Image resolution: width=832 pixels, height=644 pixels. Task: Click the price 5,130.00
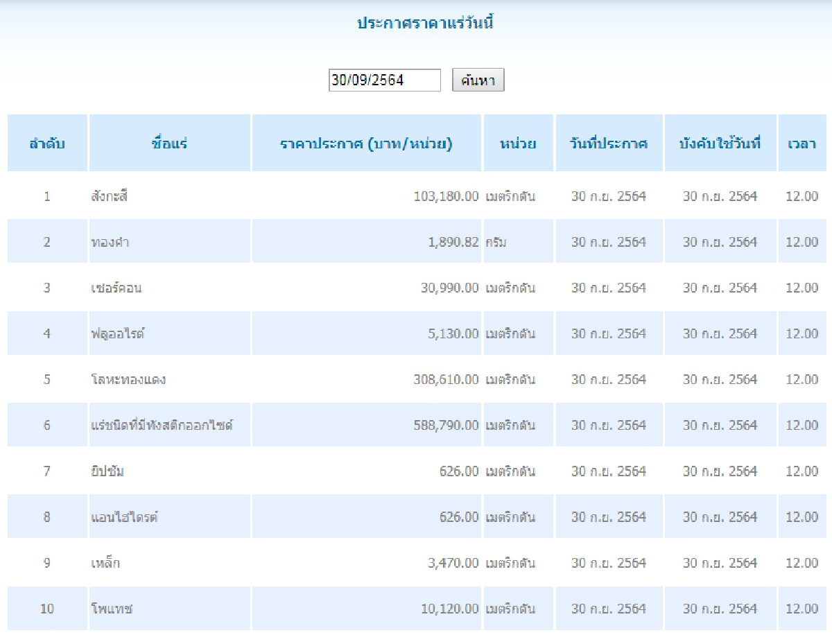coord(453,333)
